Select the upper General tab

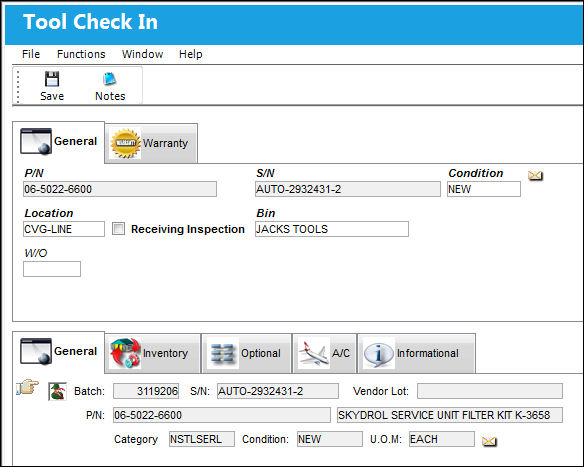click(x=58, y=142)
